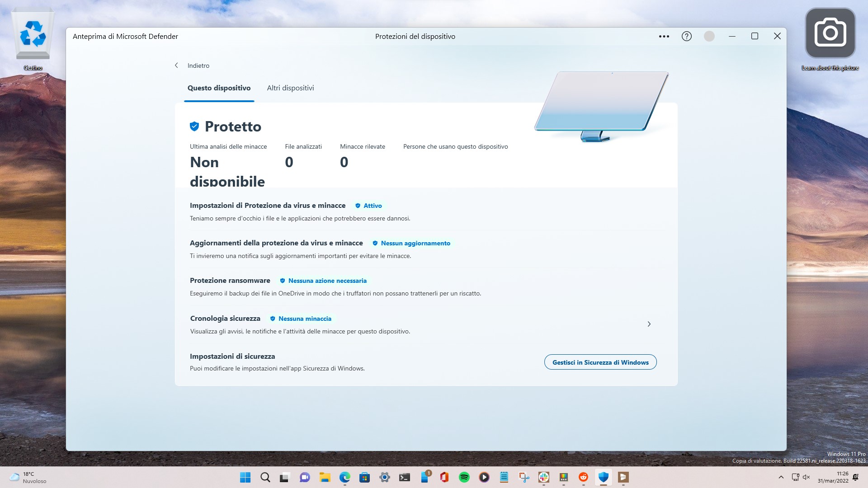Click the monitor illustration image
This screenshot has width=868, height=488.
click(601, 106)
